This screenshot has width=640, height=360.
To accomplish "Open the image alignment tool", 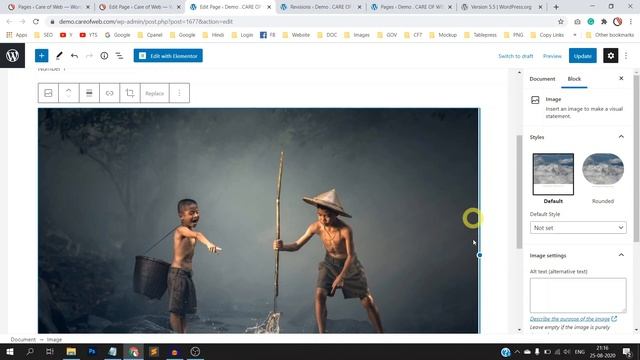I will click(x=89, y=93).
